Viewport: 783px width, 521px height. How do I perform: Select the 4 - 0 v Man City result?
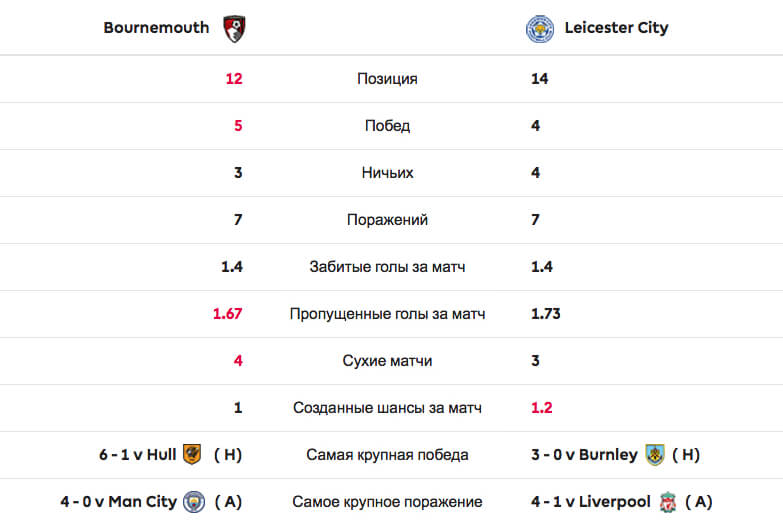pos(119,502)
